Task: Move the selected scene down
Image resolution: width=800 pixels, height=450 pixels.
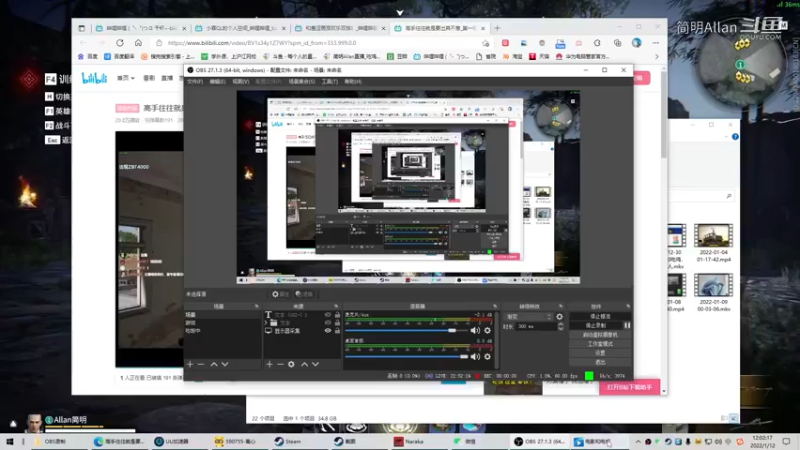Action: pos(225,364)
